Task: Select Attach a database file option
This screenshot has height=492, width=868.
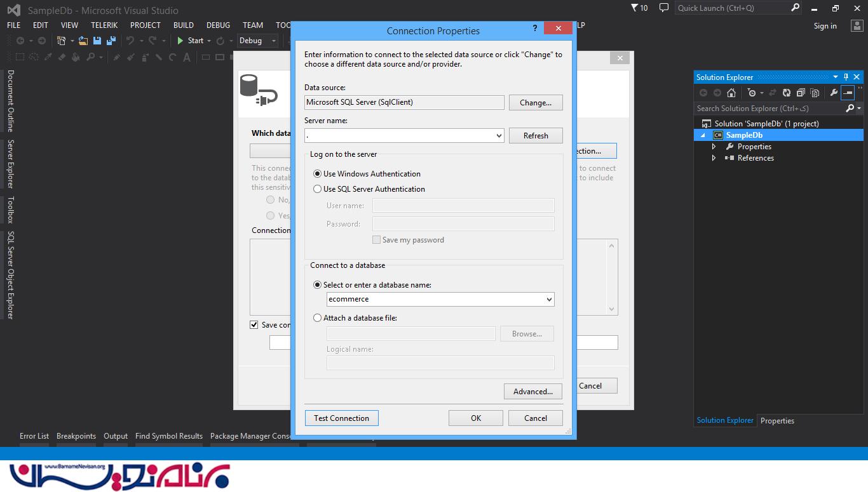Action: [318, 318]
